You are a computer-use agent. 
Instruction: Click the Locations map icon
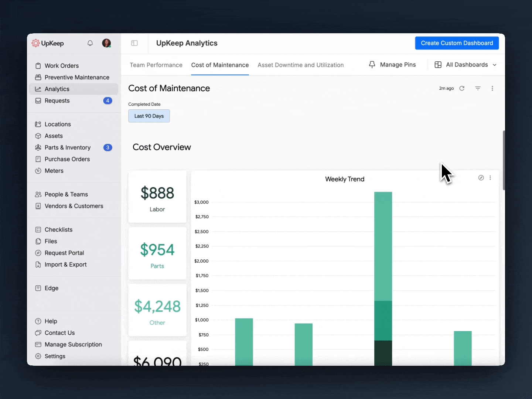click(x=38, y=124)
